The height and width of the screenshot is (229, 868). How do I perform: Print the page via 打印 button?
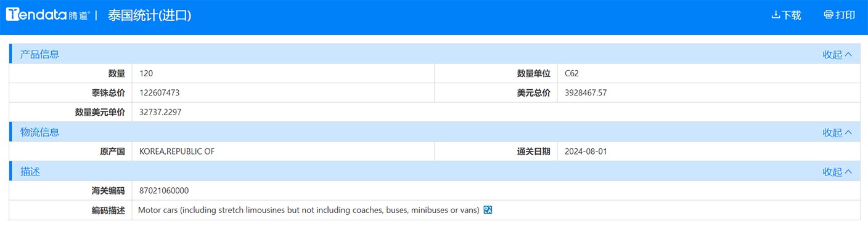click(839, 15)
